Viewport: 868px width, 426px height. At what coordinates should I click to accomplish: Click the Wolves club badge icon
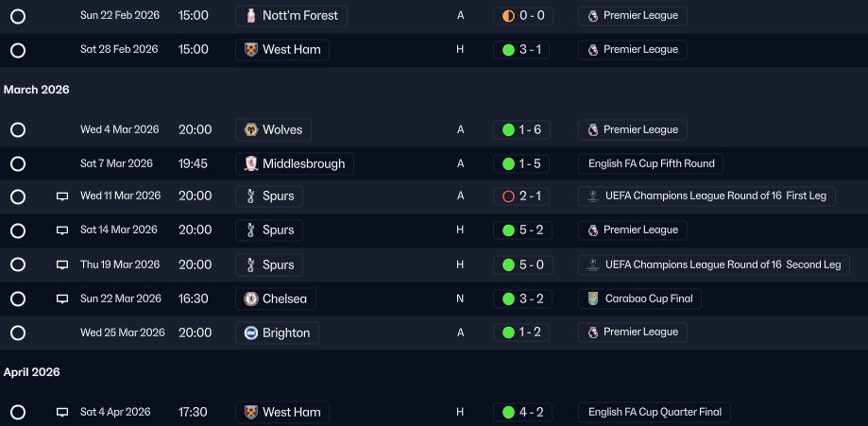click(251, 129)
